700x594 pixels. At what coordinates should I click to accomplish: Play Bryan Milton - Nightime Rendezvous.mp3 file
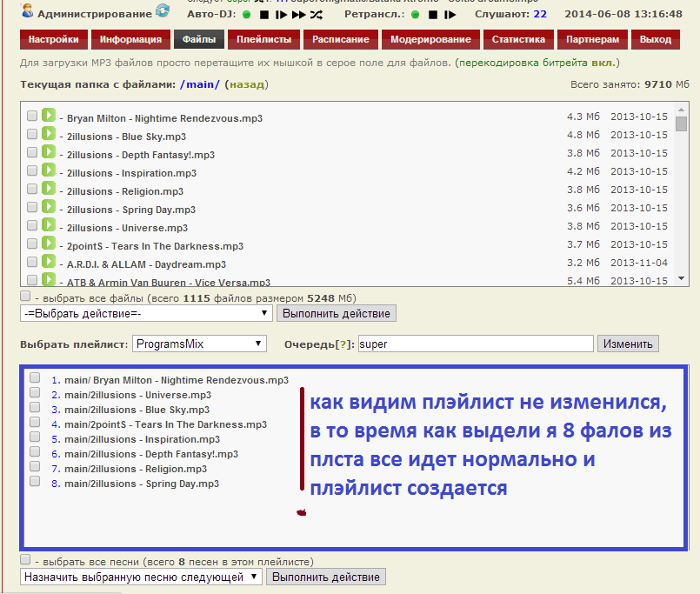coord(49,116)
